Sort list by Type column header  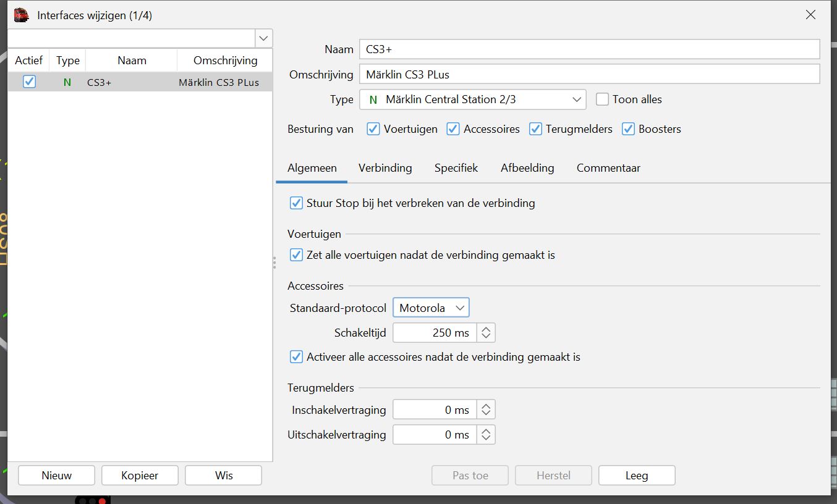[x=68, y=61]
